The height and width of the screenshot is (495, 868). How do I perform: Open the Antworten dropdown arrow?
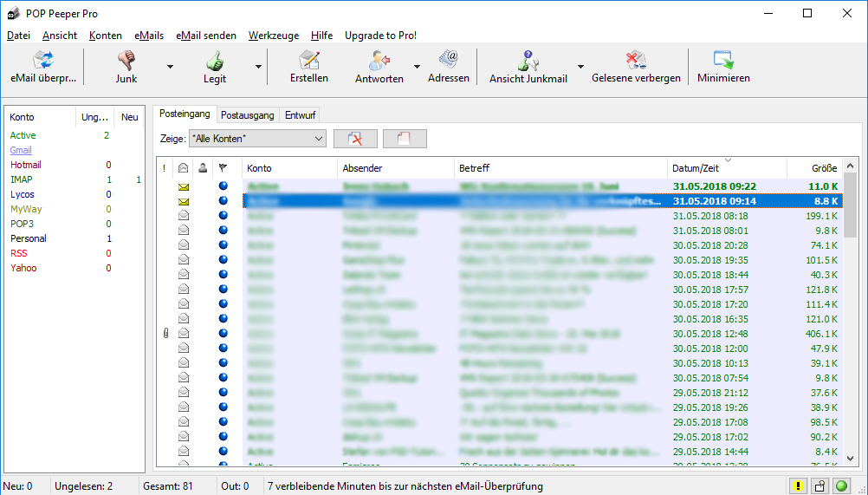(x=417, y=67)
